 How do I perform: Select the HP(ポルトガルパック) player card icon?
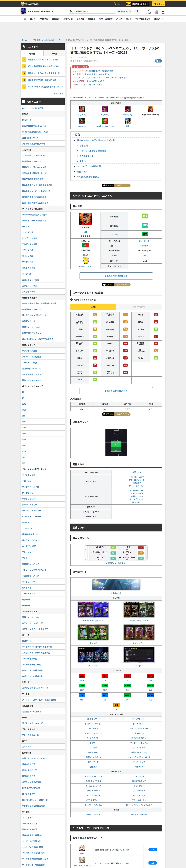coord(105,121)
